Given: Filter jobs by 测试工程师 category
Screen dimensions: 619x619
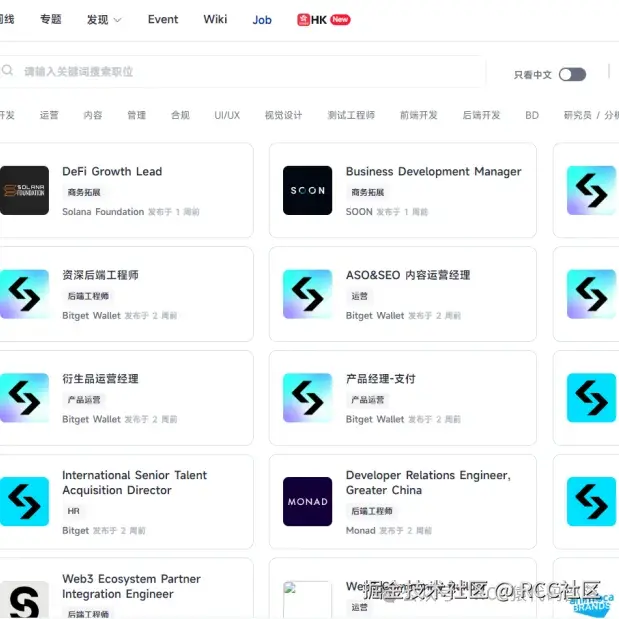Looking at the screenshot, I should pos(351,115).
